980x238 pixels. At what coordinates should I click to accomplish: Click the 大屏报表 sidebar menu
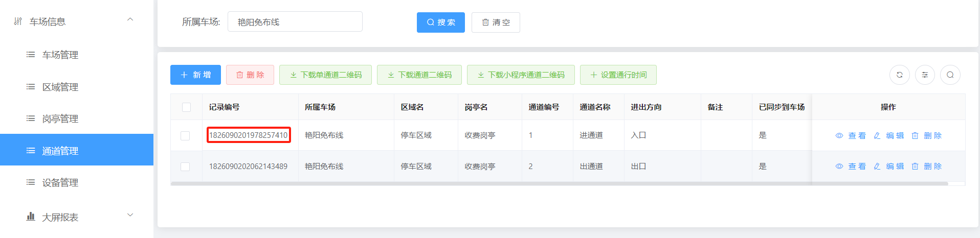(x=77, y=217)
